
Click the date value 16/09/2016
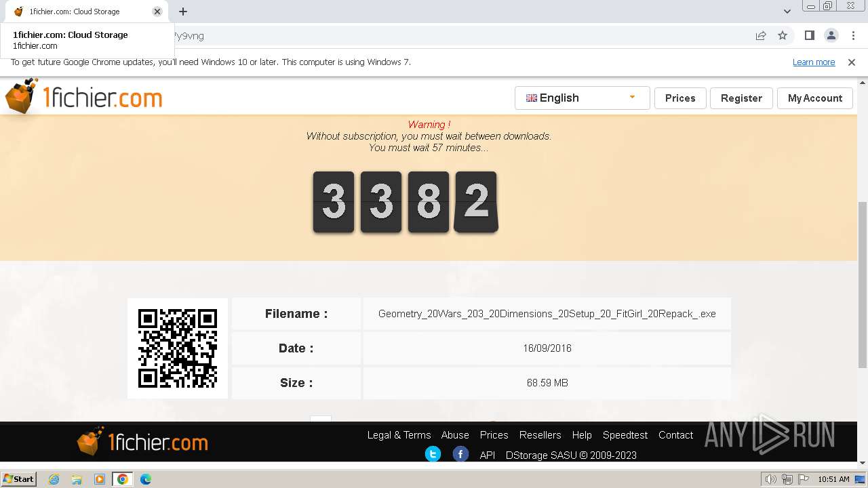[x=547, y=348]
